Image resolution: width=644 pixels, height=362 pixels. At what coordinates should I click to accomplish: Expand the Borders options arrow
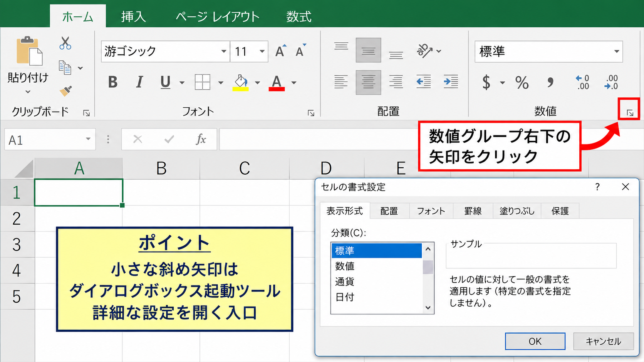coord(221,83)
